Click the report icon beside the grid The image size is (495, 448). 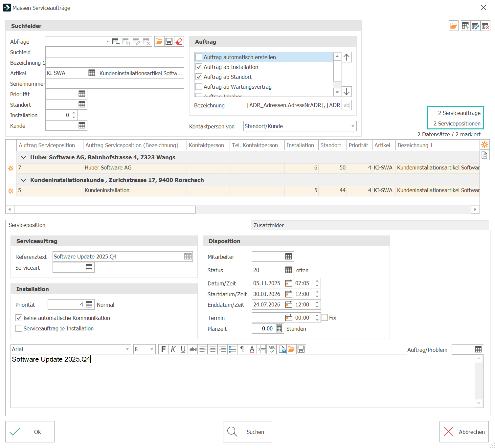point(484,155)
